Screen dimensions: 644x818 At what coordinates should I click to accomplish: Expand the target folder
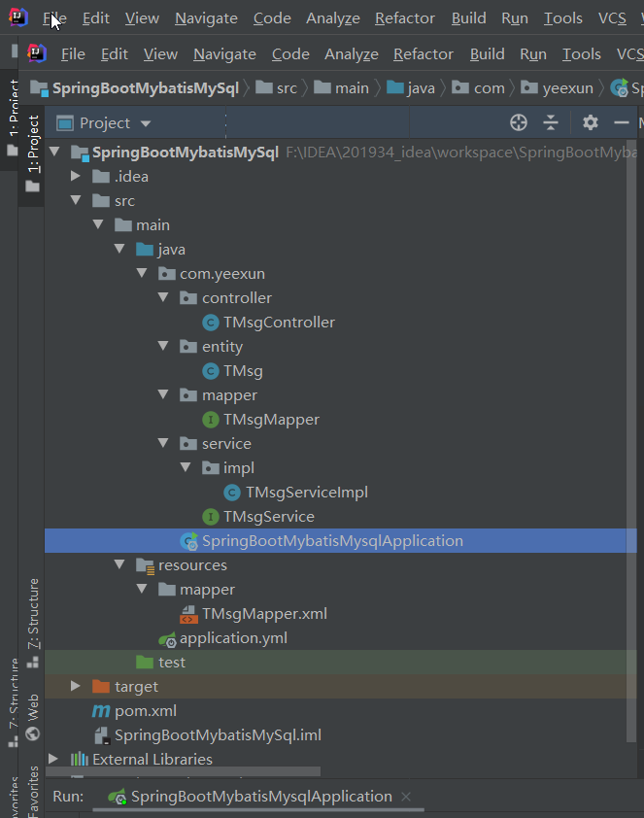point(75,686)
